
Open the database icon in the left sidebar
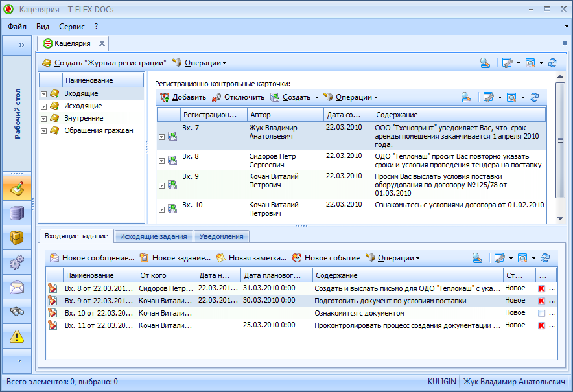pyautogui.click(x=17, y=213)
